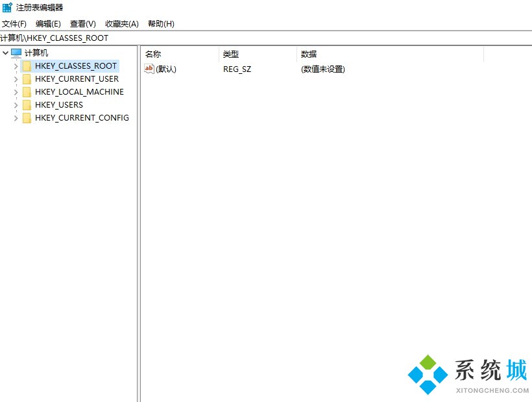Click the ab string value icon
This screenshot has width=532, height=402.
[x=149, y=69]
